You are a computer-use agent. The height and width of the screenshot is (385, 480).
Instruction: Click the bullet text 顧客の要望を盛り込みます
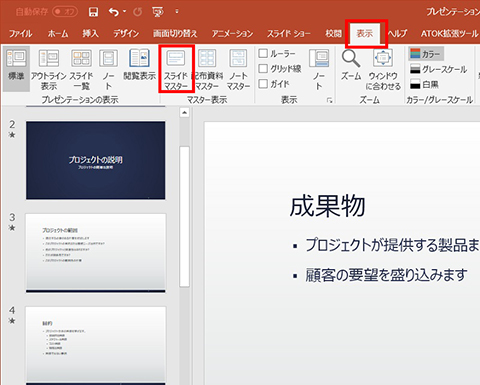click(387, 275)
